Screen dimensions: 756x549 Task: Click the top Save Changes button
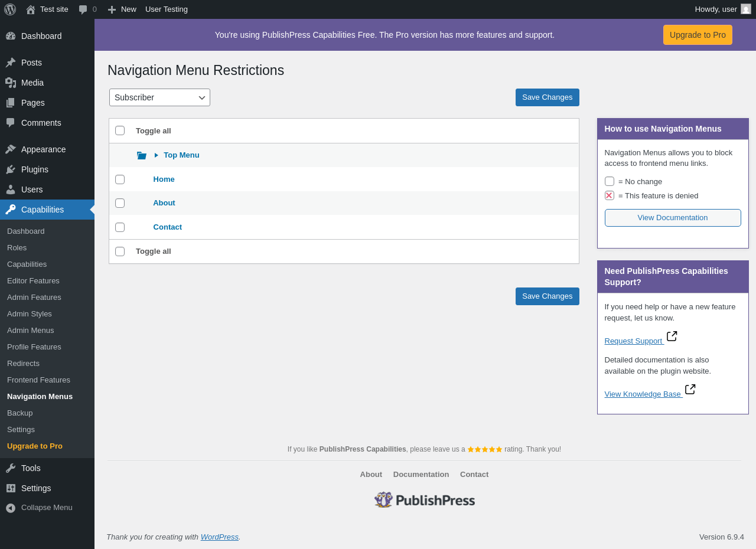tap(548, 97)
